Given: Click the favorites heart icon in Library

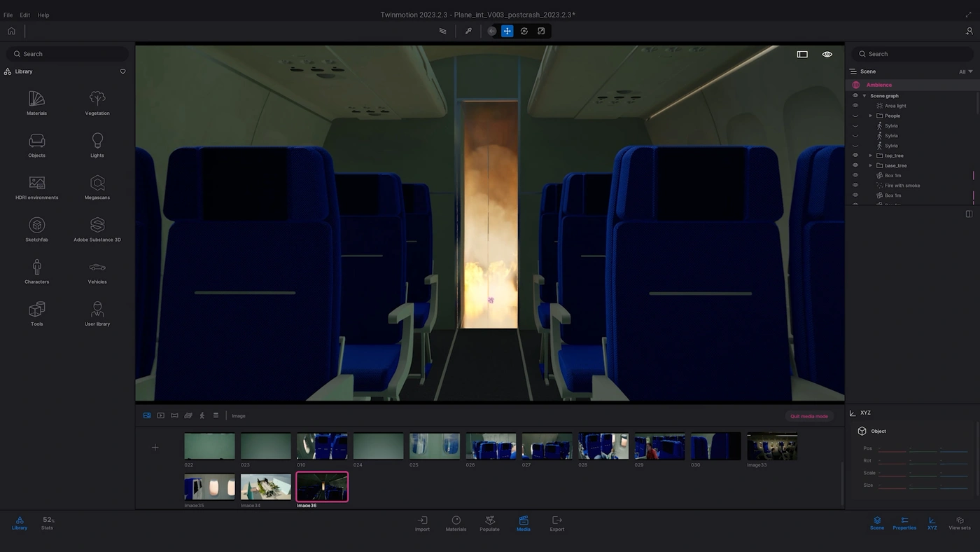Looking at the screenshot, I should click(x=122, y=71).
